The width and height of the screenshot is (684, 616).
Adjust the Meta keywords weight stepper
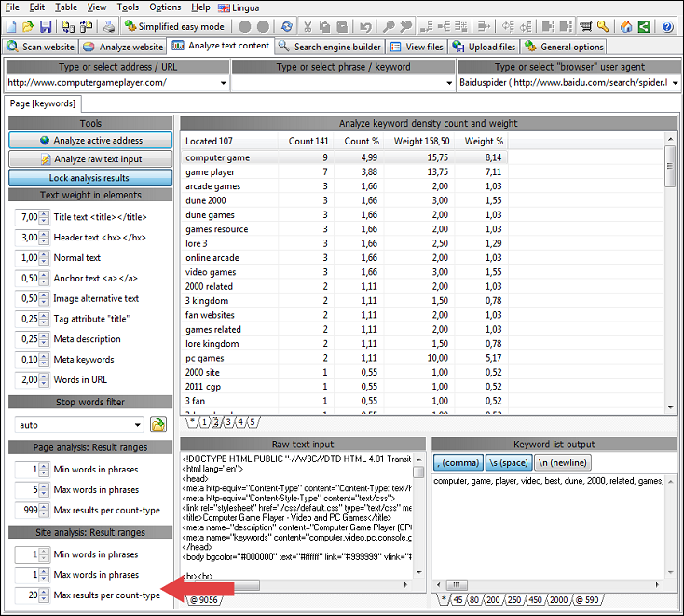click(44, 360)
